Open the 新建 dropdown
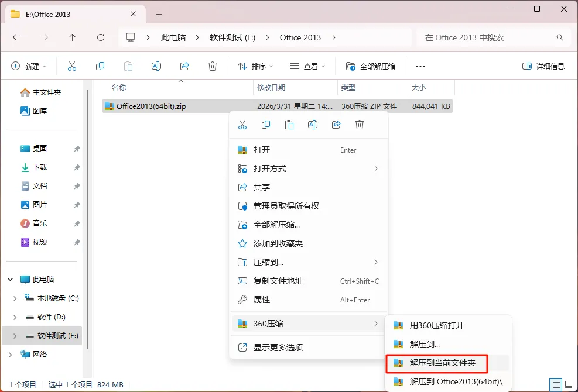Screen dimensions: 578x392 [29, 66]
